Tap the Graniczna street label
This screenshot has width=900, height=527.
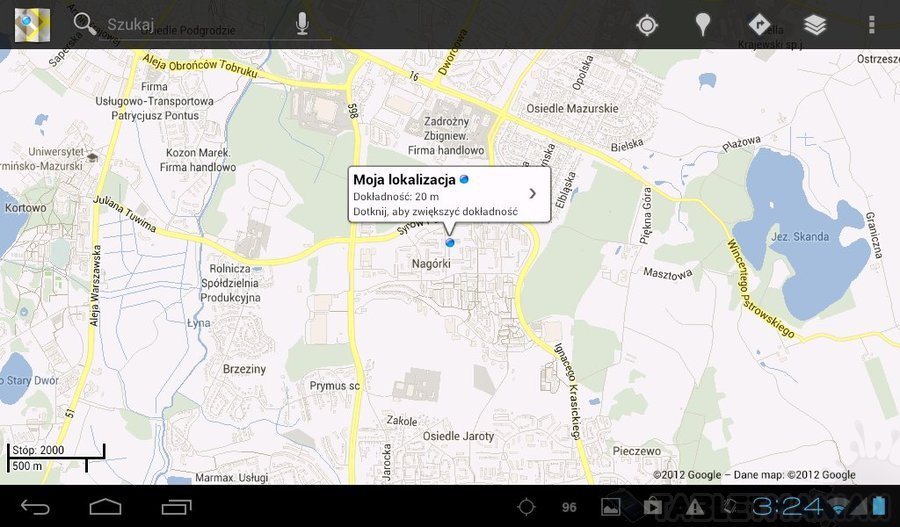(x=873, y=235)
